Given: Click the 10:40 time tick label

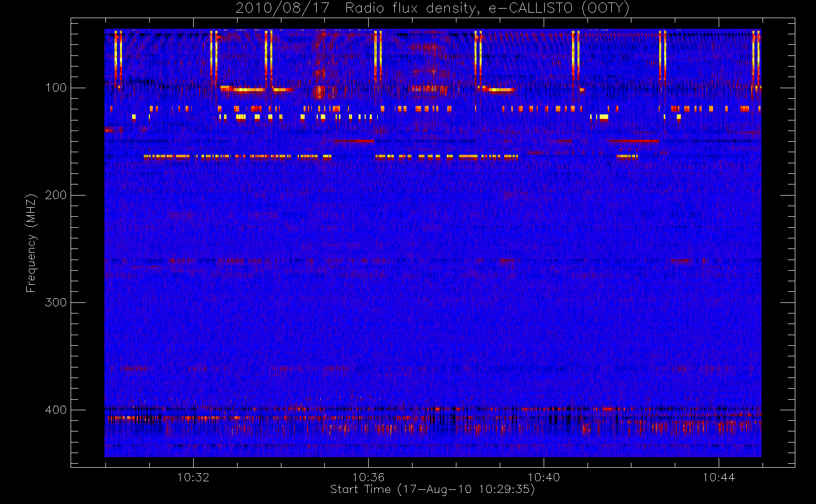Looking at the screenshot, I should 544,477.
